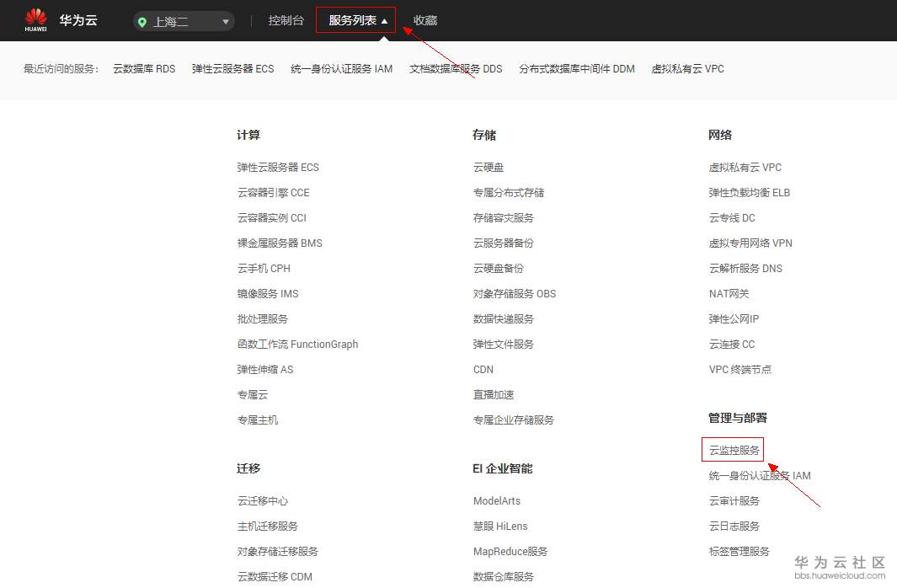
Task: Open ModelArts service
Action: coord(497,501)
